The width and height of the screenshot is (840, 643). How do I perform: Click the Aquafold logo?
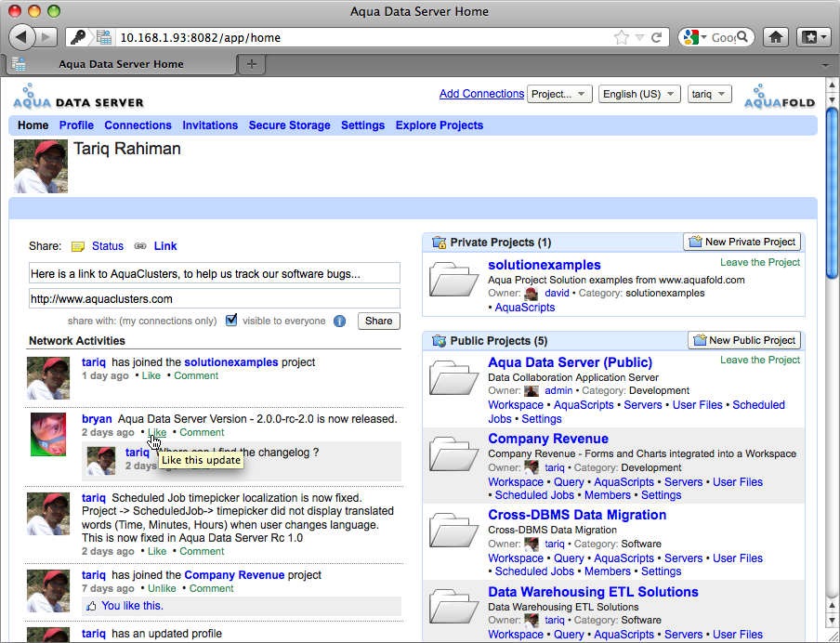780,97
